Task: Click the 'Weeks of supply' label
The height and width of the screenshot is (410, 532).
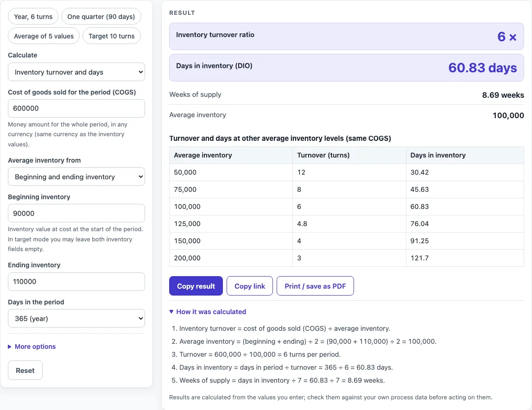Action: [x=195, y=95]
